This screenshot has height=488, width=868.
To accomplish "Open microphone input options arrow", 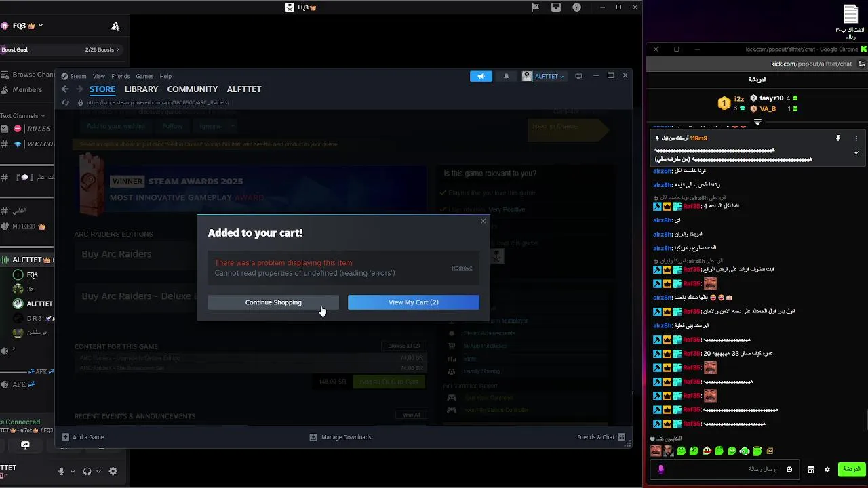I will [73, 472].
